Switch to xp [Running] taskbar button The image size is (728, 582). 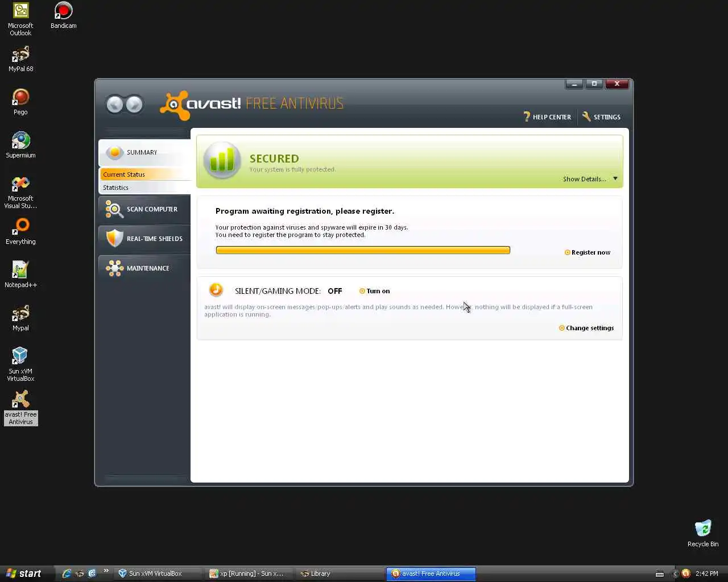coord(249,573)
